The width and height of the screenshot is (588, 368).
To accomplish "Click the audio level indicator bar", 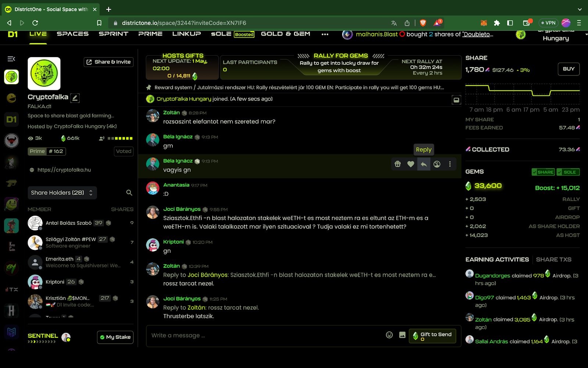I will point(120,138).
